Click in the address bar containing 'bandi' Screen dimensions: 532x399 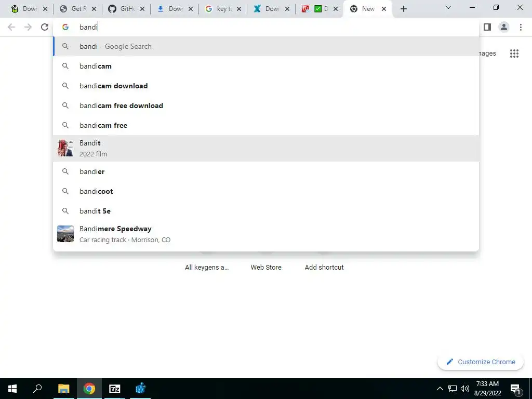266,27
